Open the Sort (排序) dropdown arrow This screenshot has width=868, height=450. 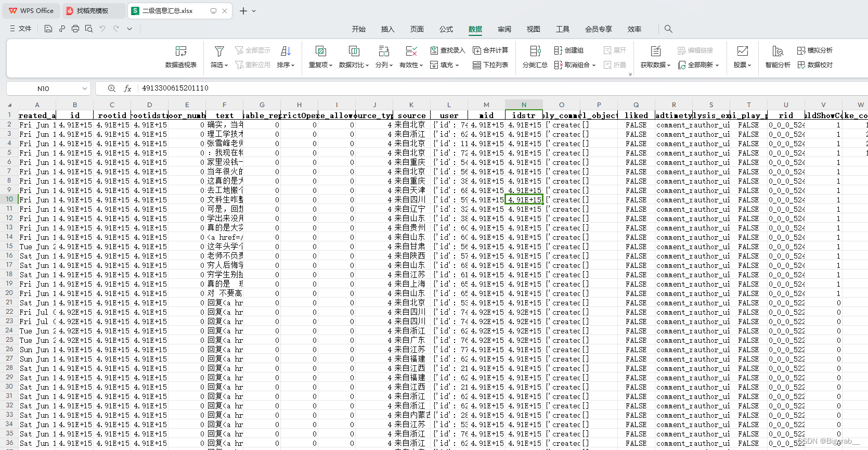tap(293, 65)
